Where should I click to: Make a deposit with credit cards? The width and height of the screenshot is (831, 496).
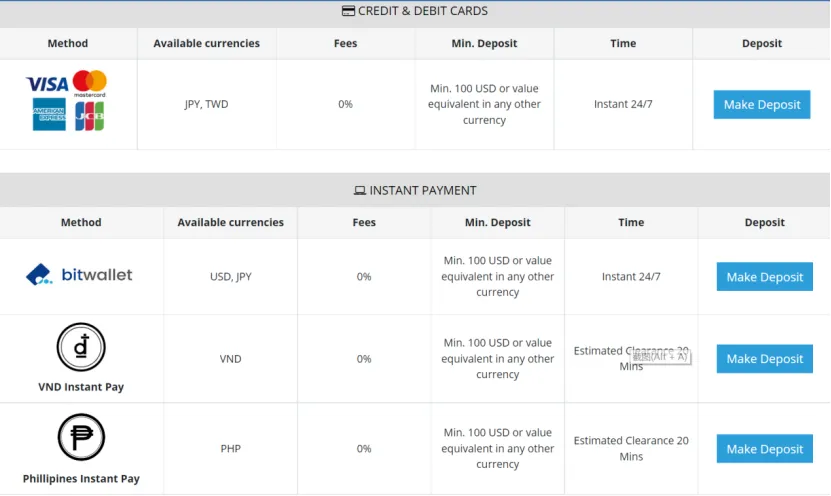tap(762, 104)
